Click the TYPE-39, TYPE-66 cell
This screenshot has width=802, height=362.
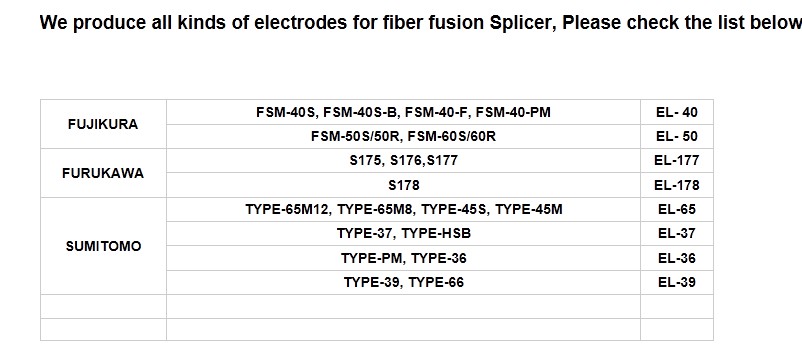[x=403, y=282]
